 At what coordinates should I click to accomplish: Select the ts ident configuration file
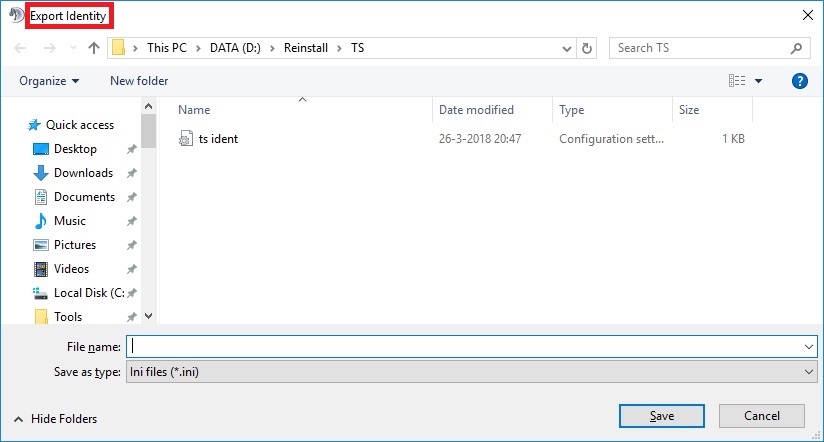(217, 139)
